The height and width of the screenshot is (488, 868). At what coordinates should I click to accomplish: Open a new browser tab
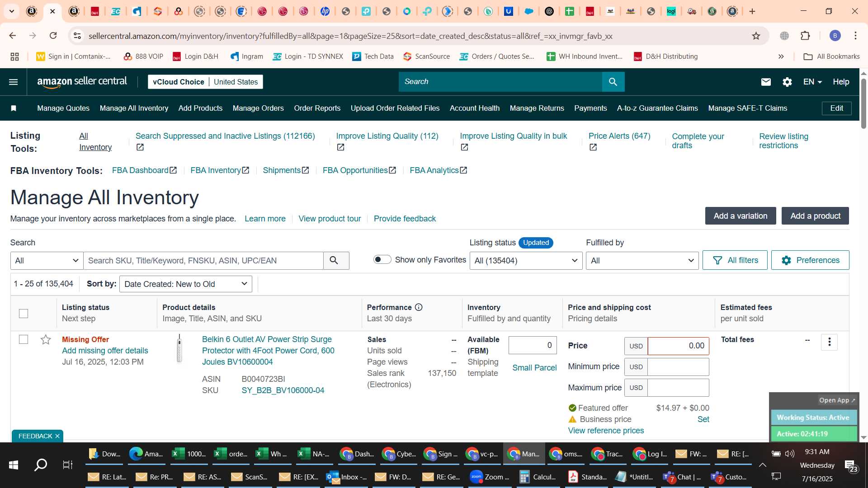752,11
